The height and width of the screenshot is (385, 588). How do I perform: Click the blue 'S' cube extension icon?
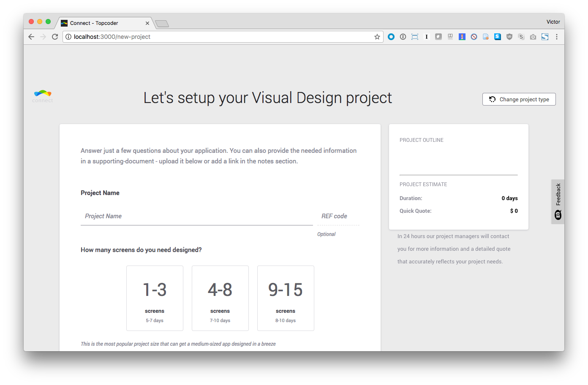pyautogui.click(x=498, y=37)
